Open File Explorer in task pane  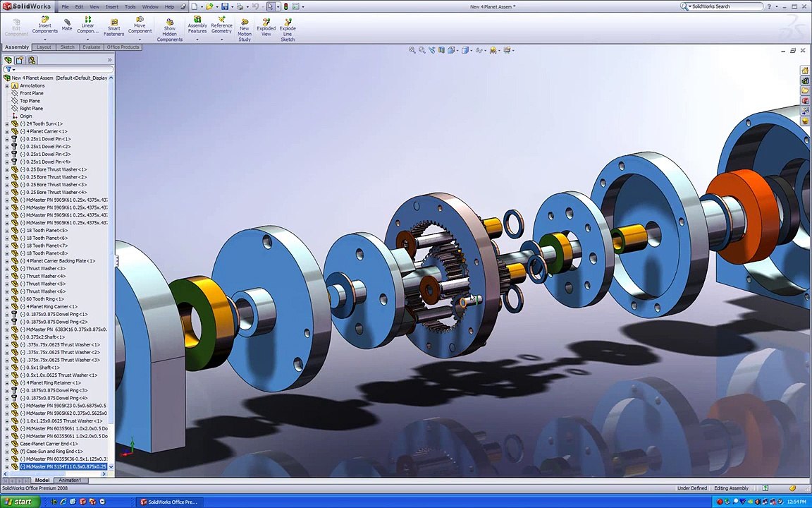point(805,90)
